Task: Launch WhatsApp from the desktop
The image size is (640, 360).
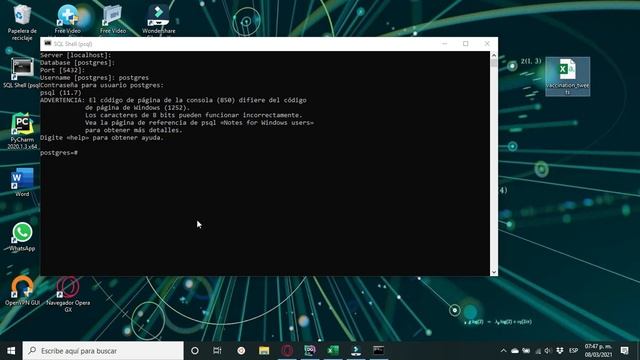Action: [22, 237]
